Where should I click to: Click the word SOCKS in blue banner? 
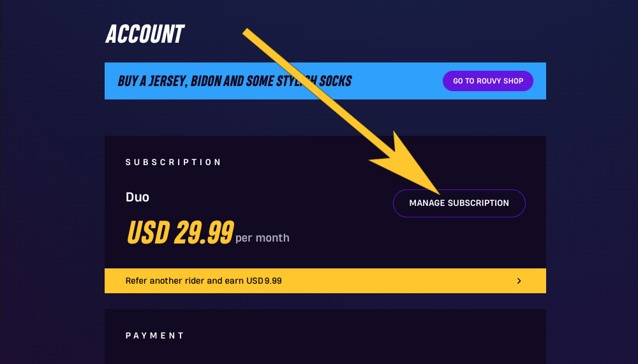pos(336,81)
